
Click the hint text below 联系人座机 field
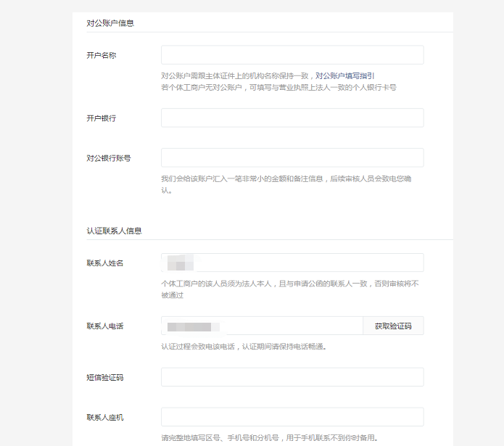pos(269,437)
